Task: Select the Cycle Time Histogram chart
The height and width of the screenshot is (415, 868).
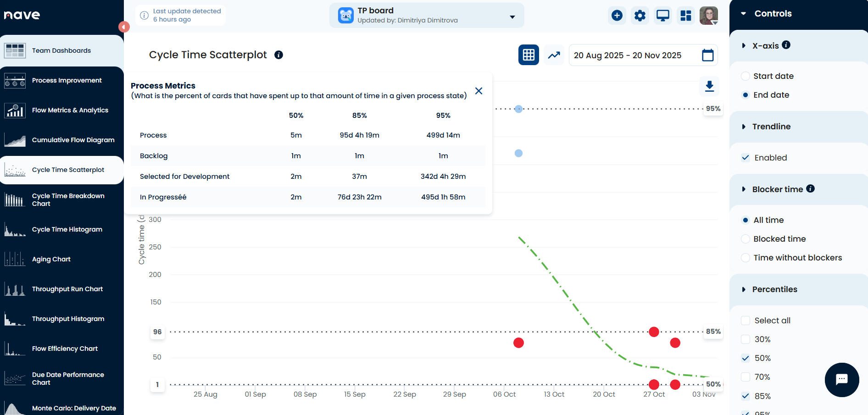Action: (x=67, y=229)
